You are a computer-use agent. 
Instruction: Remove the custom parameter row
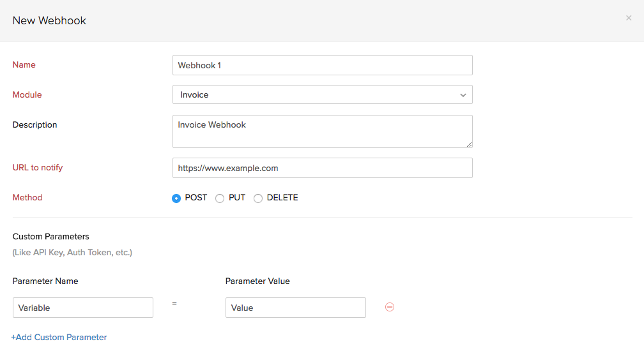tap(390, 307)
